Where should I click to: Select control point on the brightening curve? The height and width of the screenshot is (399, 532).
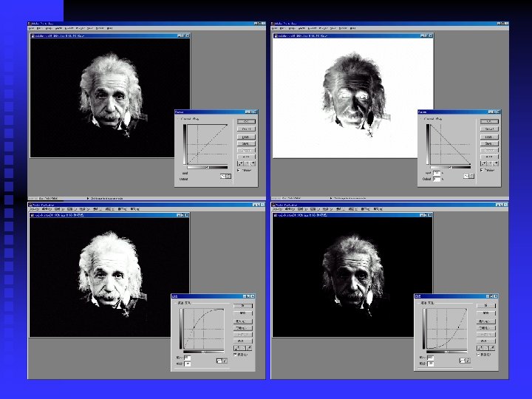(194, 327)
